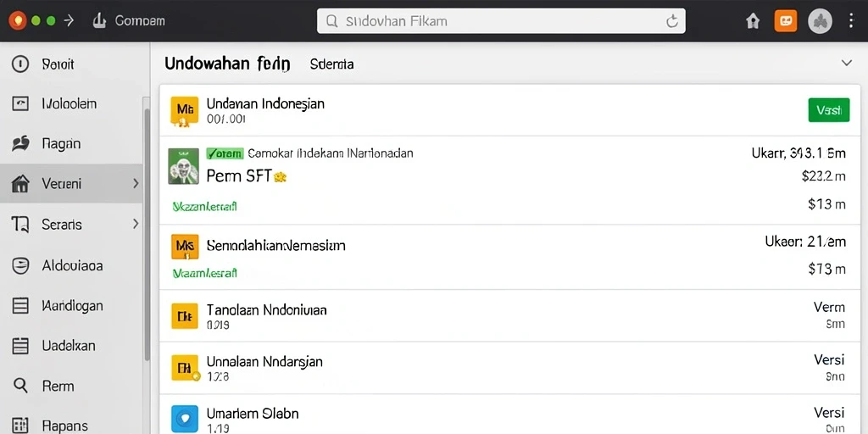
Task: Open Aldouiaoa in the sidebar
Action: point(73,265)
